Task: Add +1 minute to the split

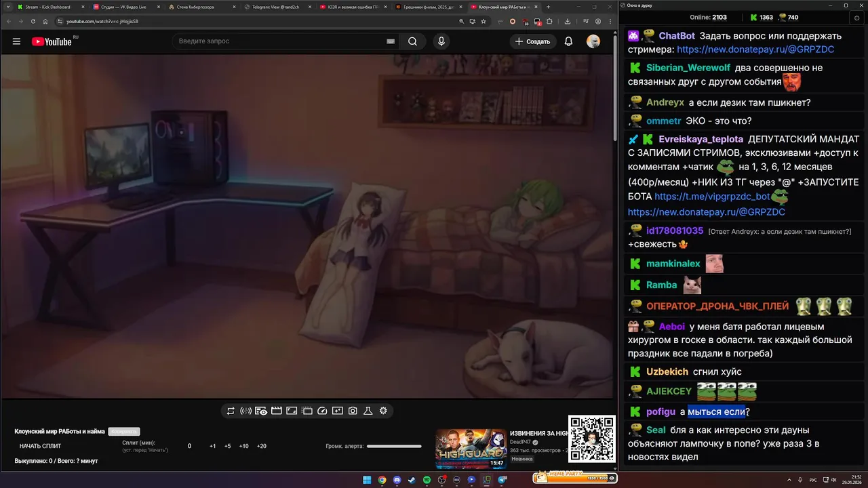Action: click(x=212, y=446)
